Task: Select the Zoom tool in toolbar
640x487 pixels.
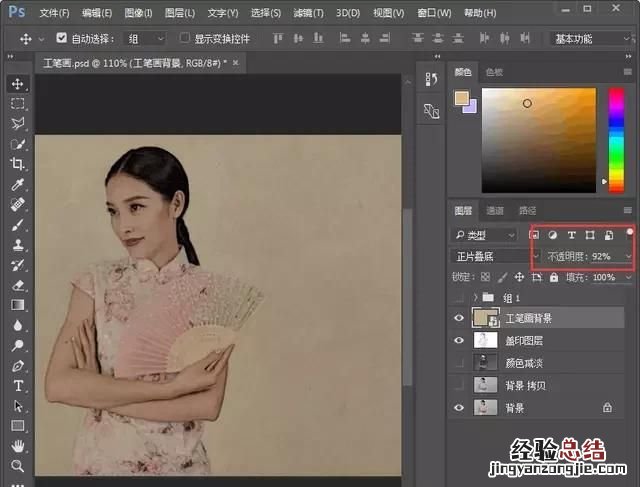Action: coord(18,466)
